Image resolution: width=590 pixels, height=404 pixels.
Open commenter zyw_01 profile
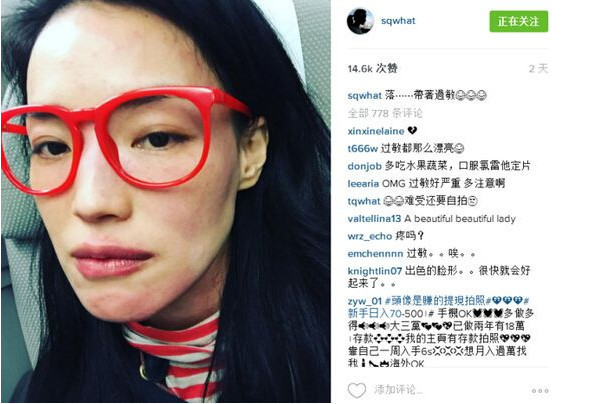click(365, 301)
